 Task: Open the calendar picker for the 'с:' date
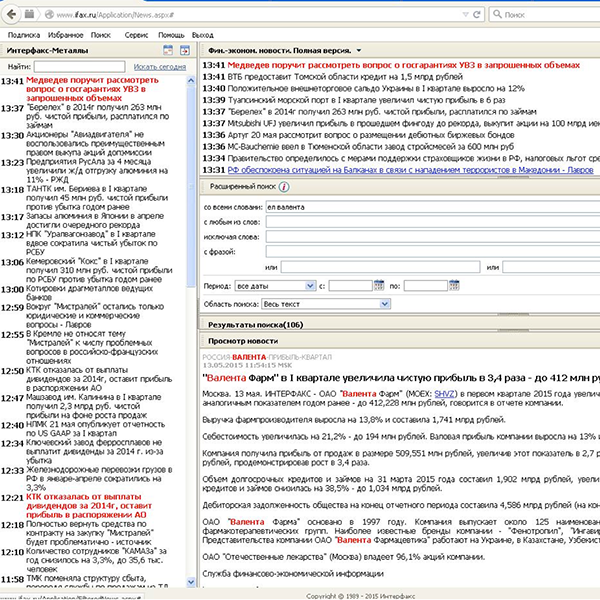[379, 285]
